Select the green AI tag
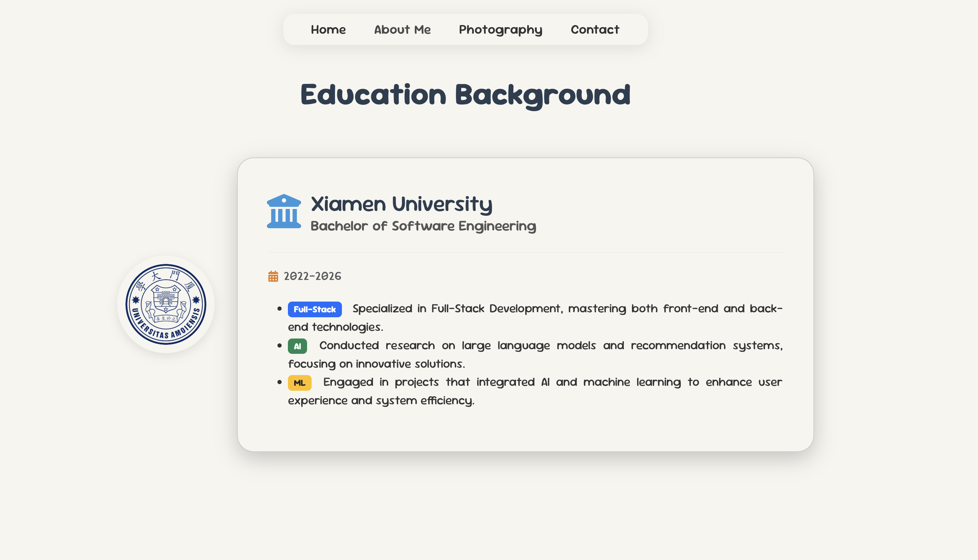978x560 pixels. coord(297,346)
